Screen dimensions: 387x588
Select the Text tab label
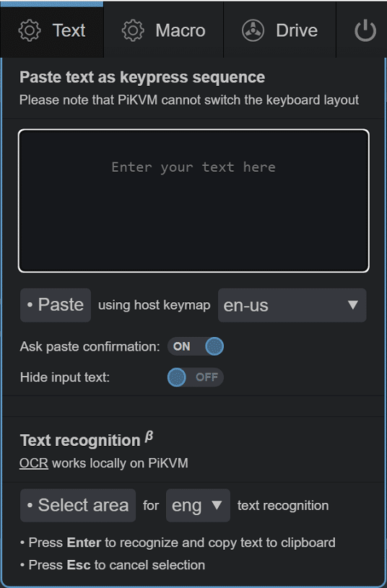(69, 30)
